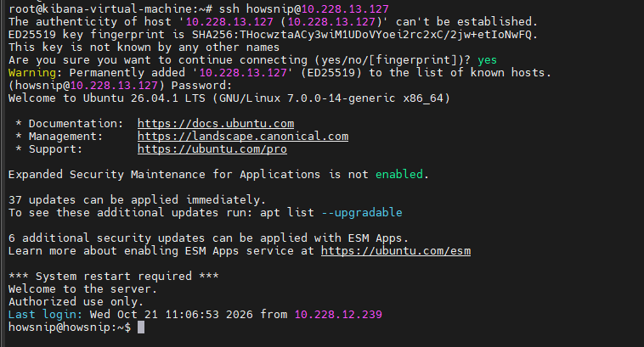Image resolution: width=644 pixels, height=347 pixels.
Task: Click '37 updates can be applied immediately' line
Action: coord(137,199)
